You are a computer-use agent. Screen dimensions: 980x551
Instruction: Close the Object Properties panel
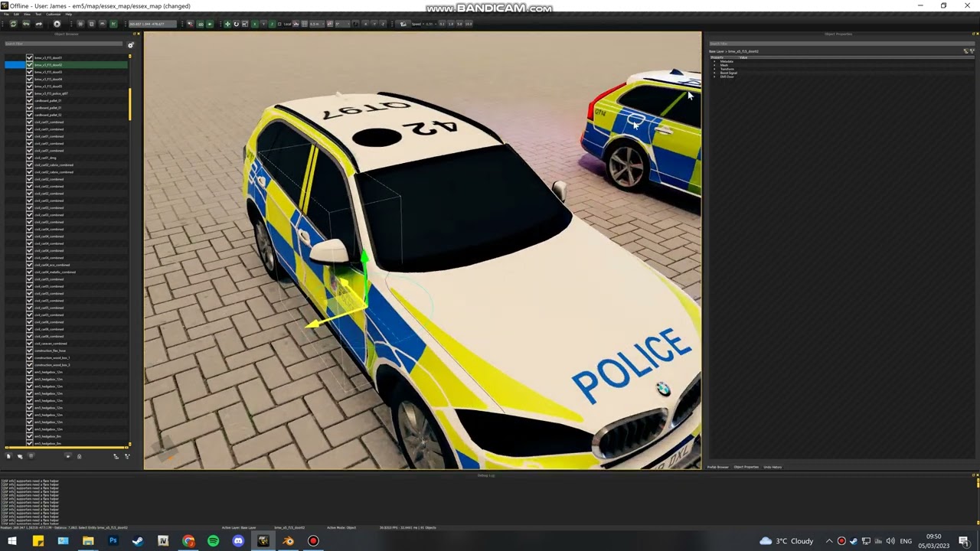point(978,34)
